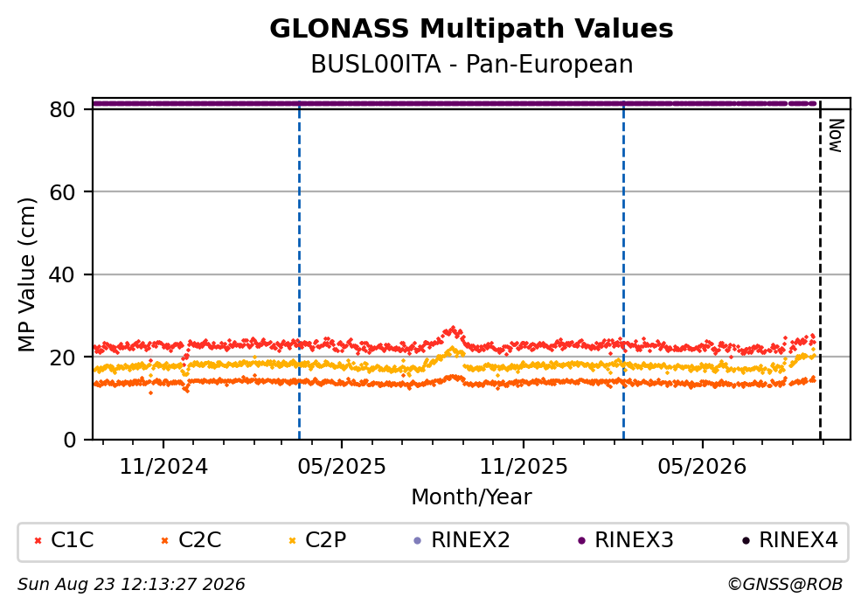Click the second blue dashed vertical line
Screen dimensions: 868x611
click(623, 271)
